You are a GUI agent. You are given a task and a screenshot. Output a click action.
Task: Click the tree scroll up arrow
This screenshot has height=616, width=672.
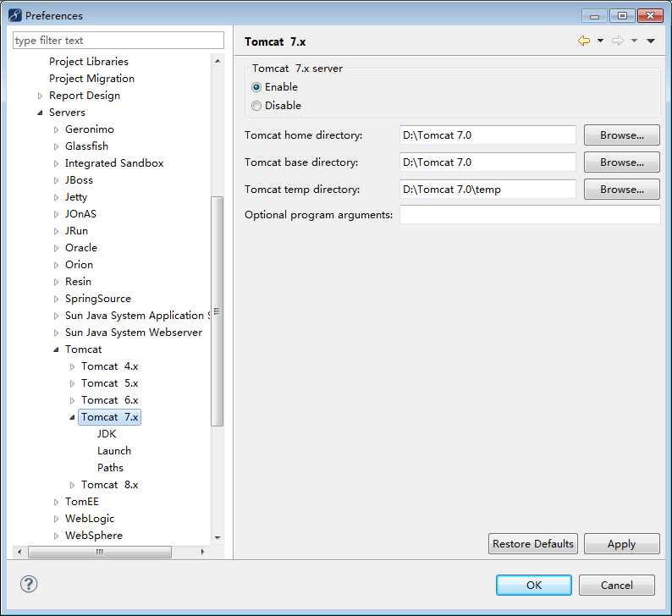tap(218, 61)
